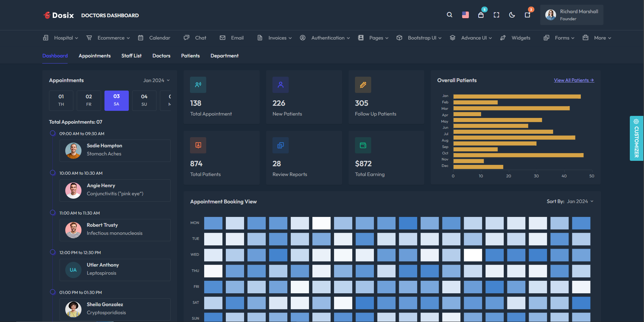This screenshot has width=644, height=322.
Task: Click the New Patients card icon
Action: tap(281, 85)
